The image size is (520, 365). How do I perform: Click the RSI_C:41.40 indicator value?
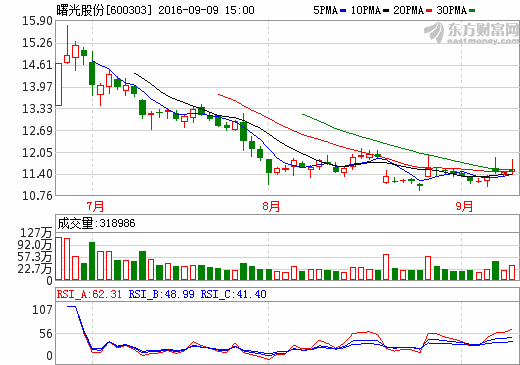pyautogui.click(x=233, y=294)
